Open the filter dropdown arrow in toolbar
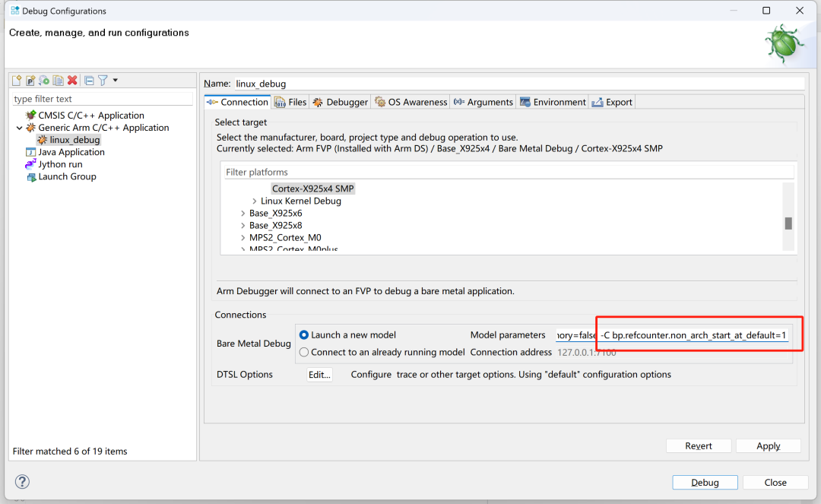Viewport: 821px width, 504px height. click(116, 81)
